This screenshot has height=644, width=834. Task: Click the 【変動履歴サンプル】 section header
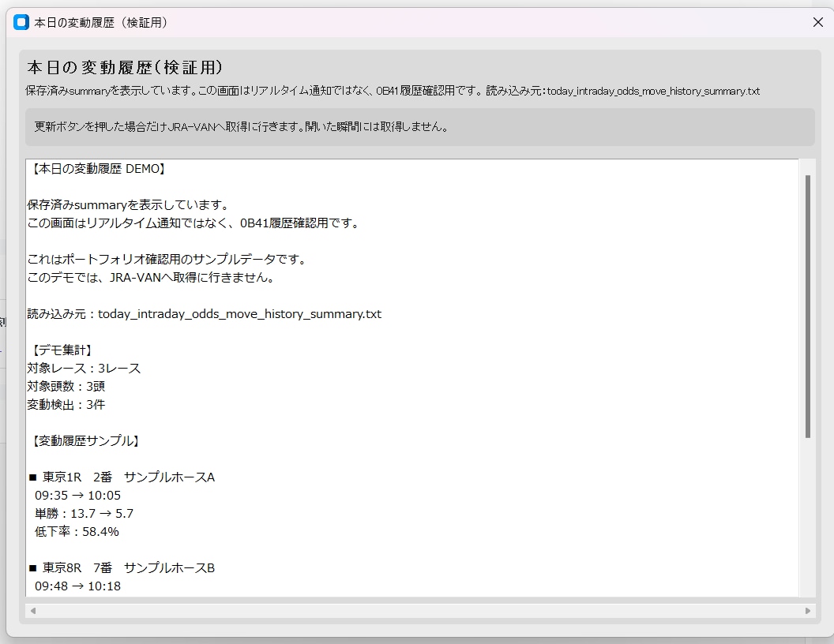[85, 441]
